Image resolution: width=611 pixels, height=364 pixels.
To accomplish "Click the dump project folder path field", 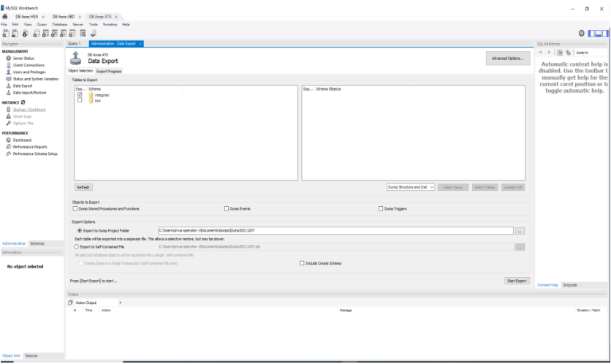I will [335, 231].
